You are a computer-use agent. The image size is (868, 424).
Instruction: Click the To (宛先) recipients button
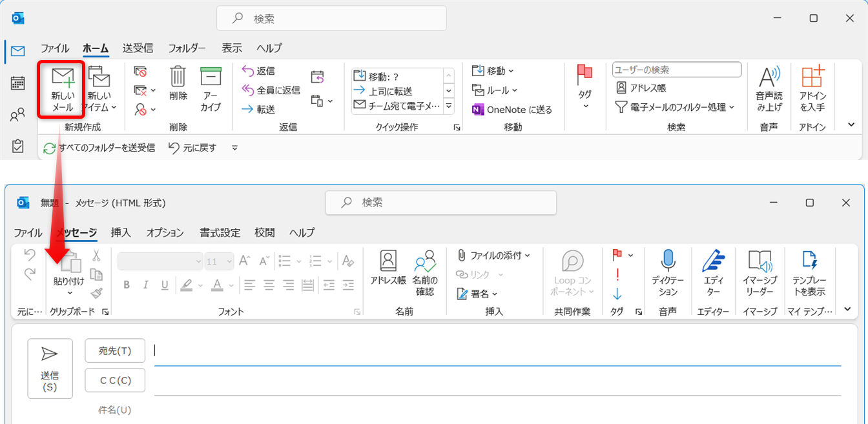[115, 350]
